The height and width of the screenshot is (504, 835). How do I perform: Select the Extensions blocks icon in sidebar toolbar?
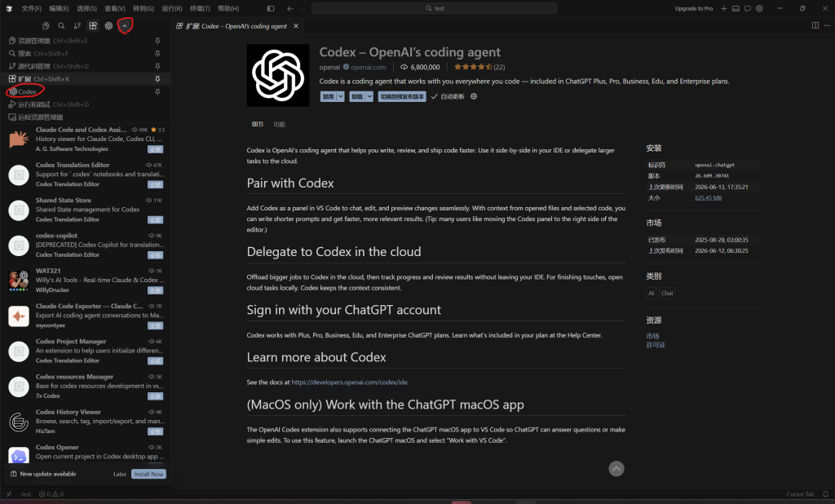pos(93,25)
